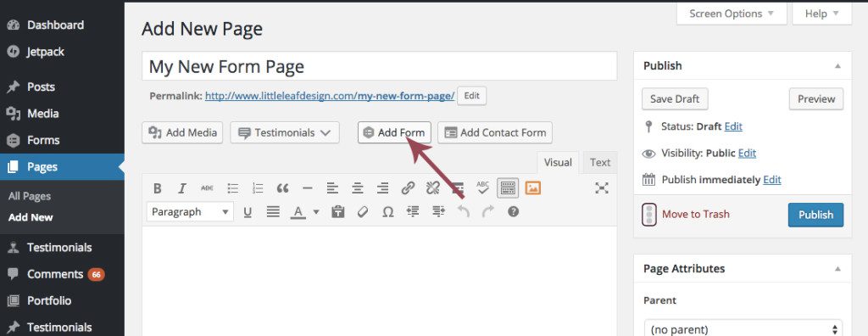Edit the Publish immediately schedule
This screenshot has width=868, height=336.
point(771,180)
